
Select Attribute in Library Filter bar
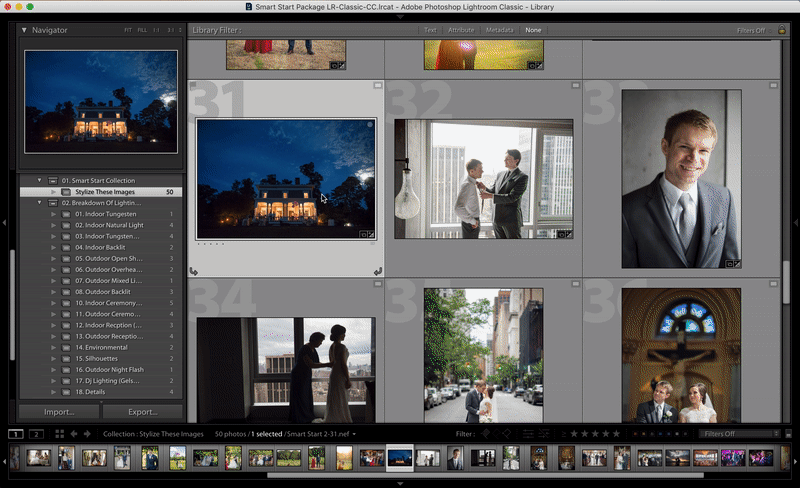click(x=461, y=30)
